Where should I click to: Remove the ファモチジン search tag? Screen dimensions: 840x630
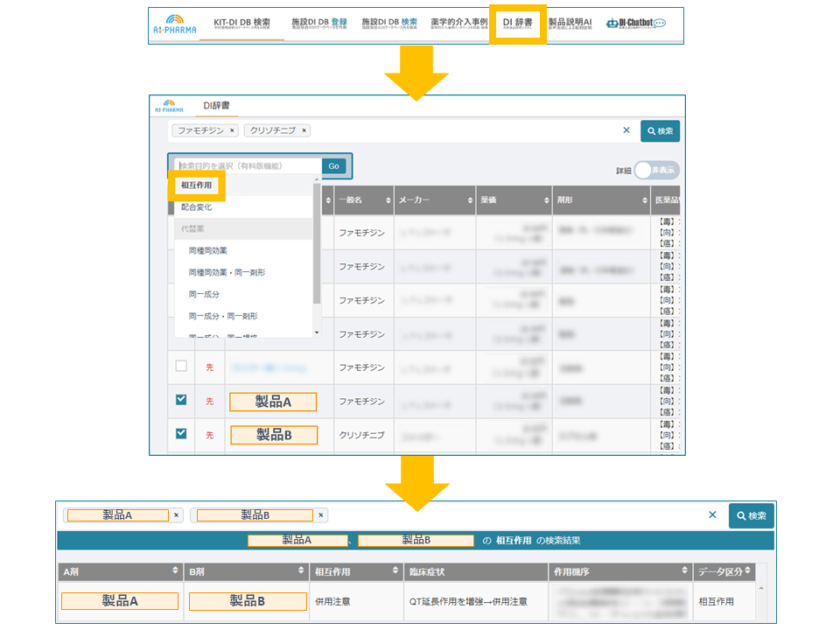(232, 130)
